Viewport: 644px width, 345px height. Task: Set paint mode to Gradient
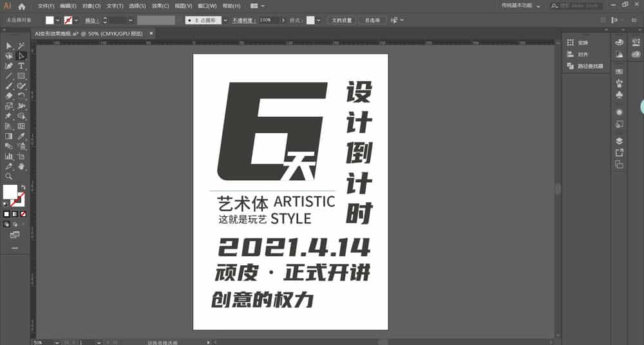15,214
